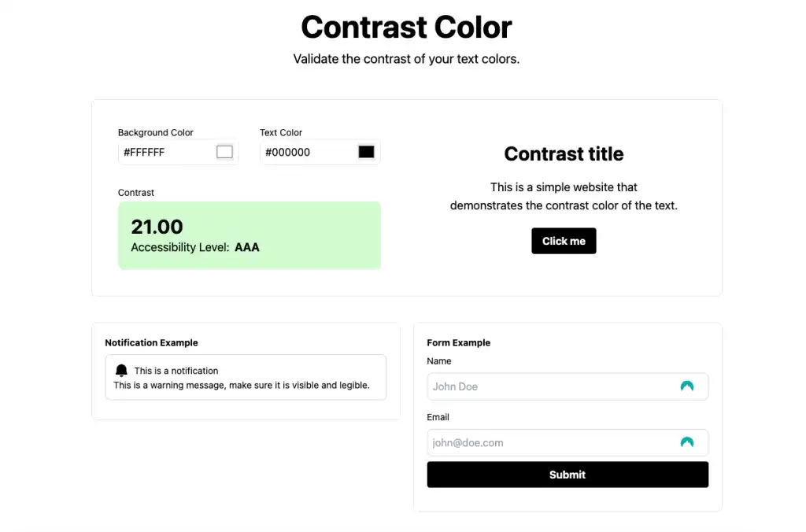Image resolution: width=806 pixels, height=532 pixels.
Task: Click the warning message text in notification
Action: (242, 386)
